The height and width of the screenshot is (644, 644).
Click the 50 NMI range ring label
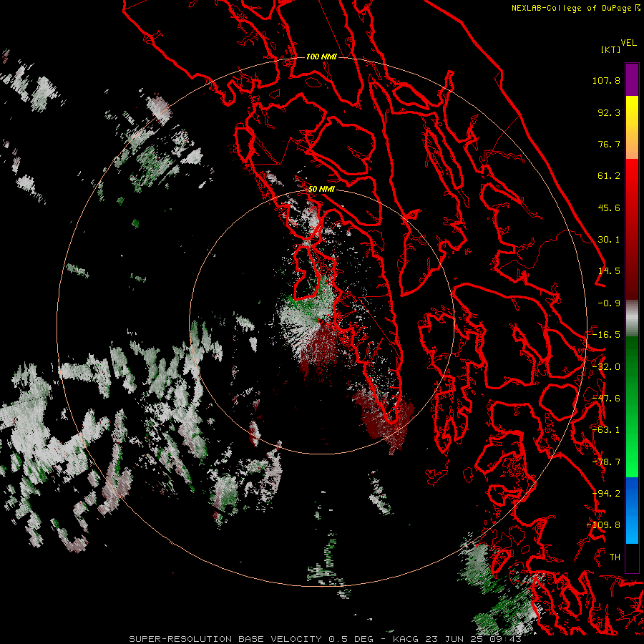(321, 189)
